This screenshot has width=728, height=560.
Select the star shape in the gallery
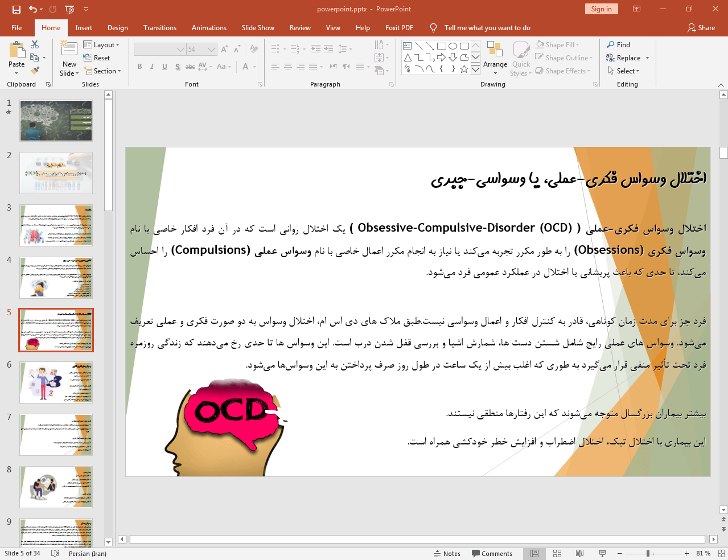coord(464,69)
